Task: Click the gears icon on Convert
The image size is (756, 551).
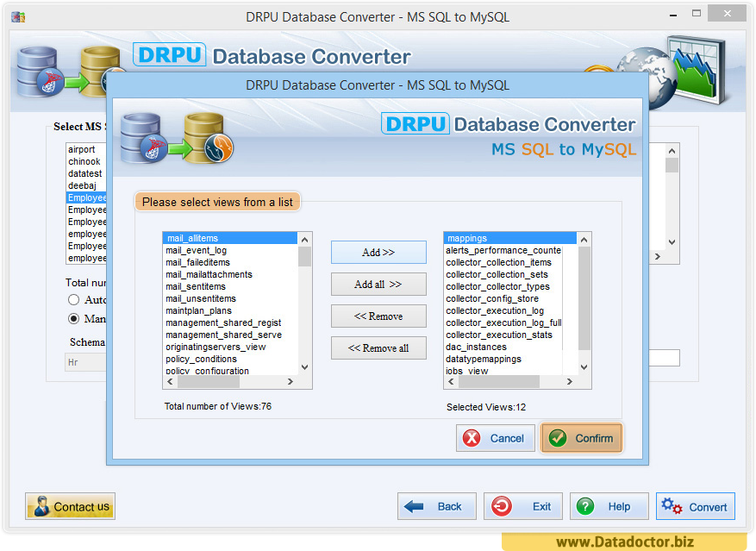Action: (672, 506)
